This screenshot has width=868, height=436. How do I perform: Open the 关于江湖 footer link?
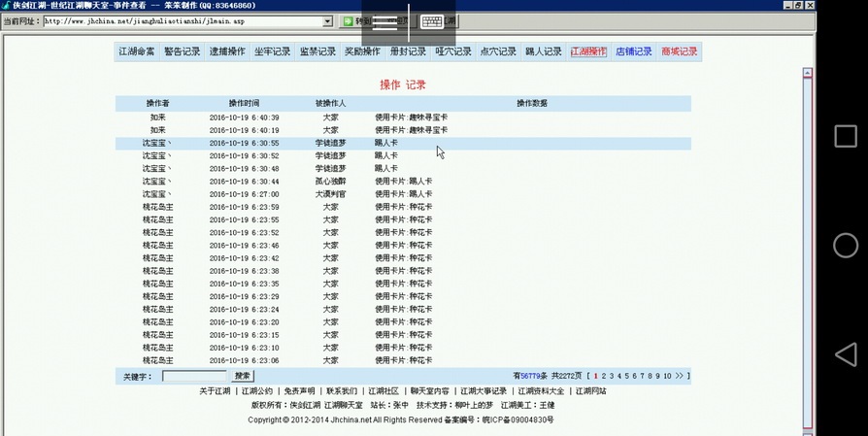point(215,390)
